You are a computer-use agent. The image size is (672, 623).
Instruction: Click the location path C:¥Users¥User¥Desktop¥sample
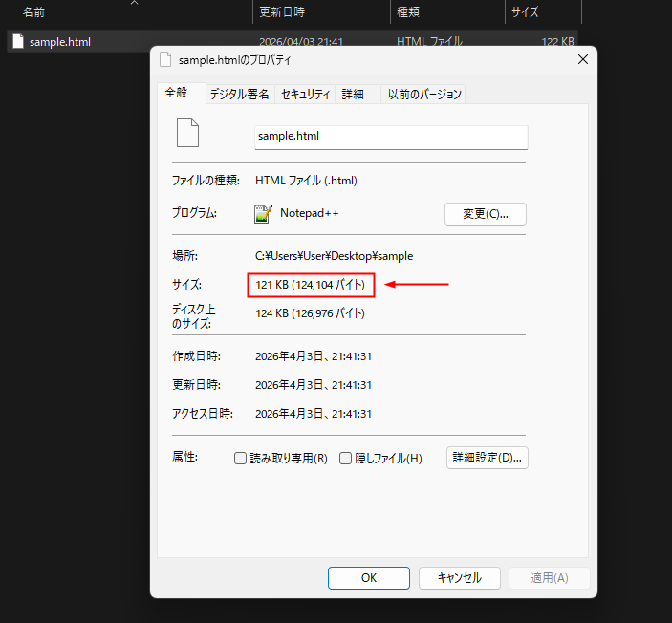tap(334, 256)
